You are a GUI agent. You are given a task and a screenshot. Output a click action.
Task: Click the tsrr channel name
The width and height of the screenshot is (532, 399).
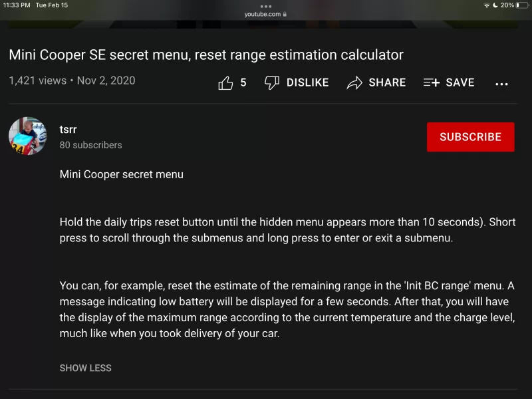[68, 130]
